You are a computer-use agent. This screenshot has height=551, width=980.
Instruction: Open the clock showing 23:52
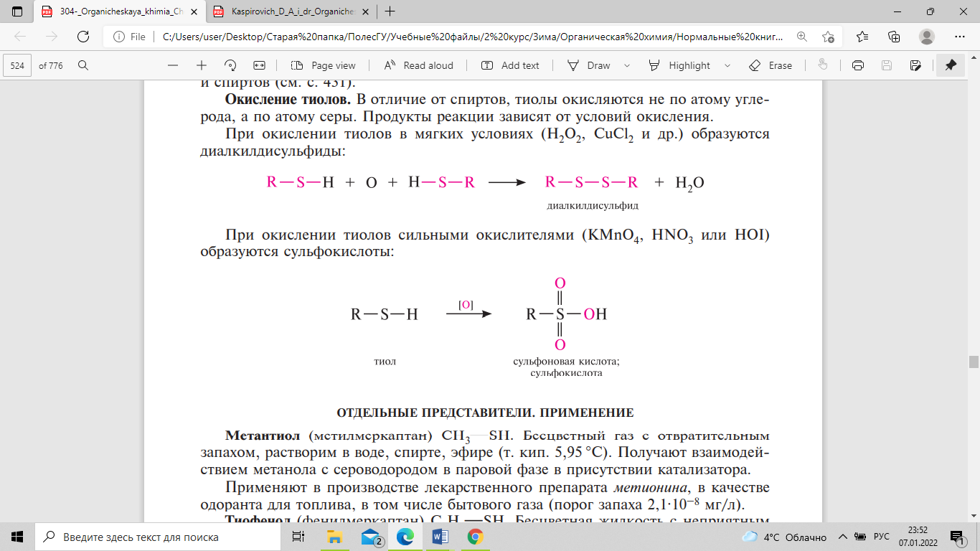[919, 537]
